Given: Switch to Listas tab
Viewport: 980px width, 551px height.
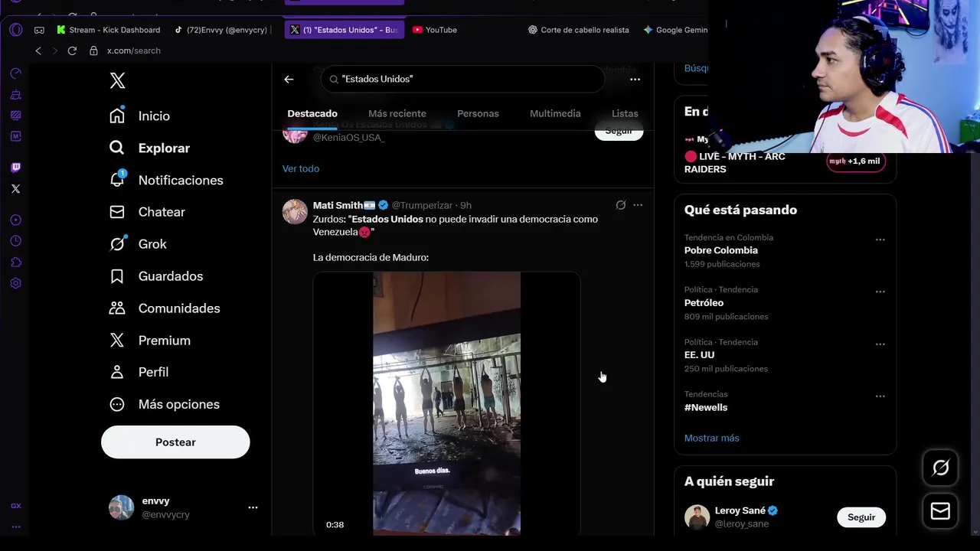Looking at the screenshot, I should [625, 113].
